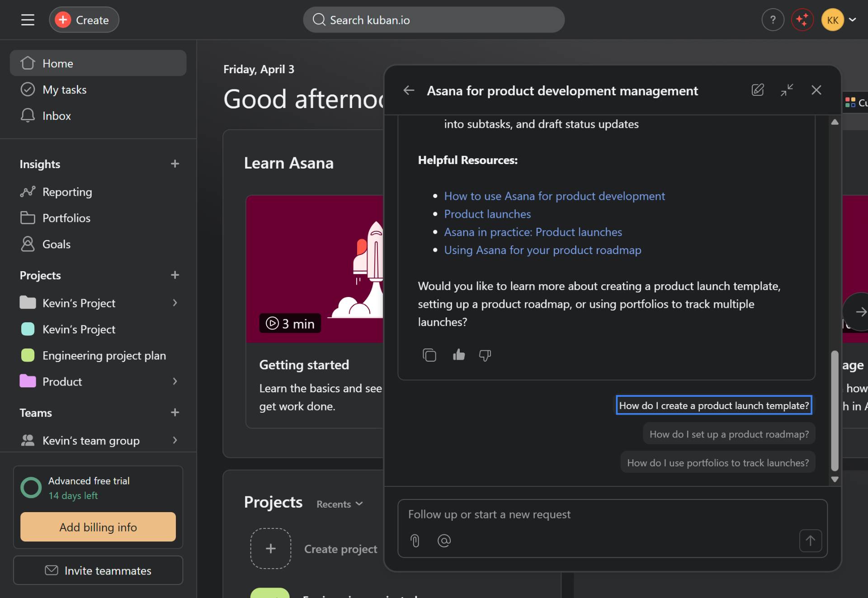Expand the account dropdown arrow beside KK
Viewport: 868px width, 598px height.
coord(853,20)
